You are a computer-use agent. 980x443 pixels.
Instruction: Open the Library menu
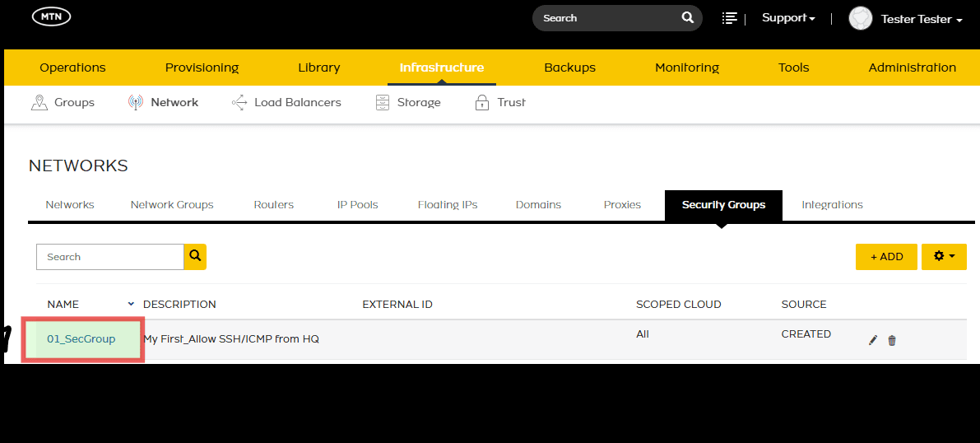pos(318,68)
